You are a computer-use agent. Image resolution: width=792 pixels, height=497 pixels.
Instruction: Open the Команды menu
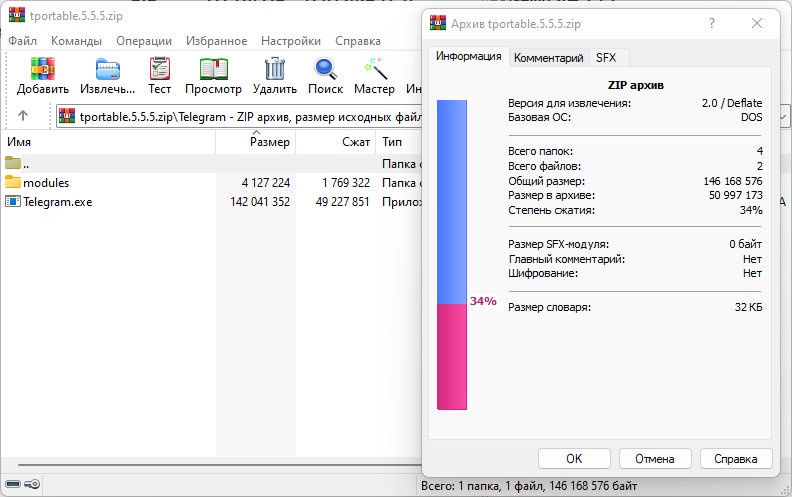pos(76,41)
